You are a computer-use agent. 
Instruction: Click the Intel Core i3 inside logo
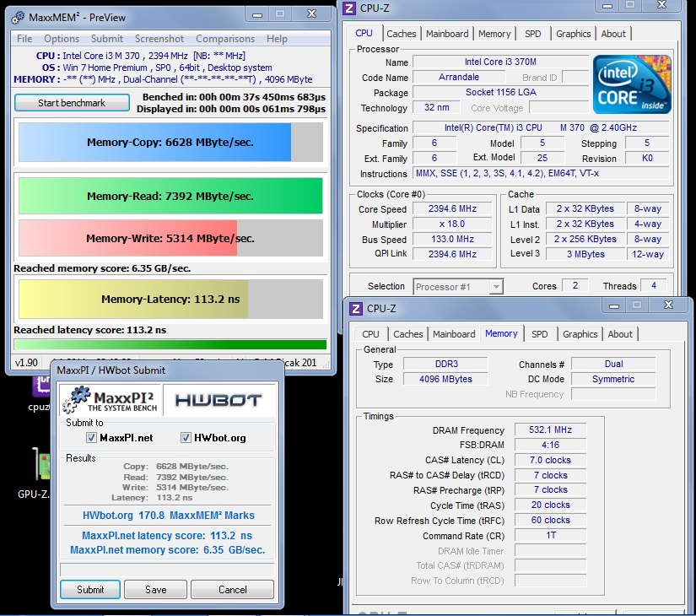click(632, 84)
